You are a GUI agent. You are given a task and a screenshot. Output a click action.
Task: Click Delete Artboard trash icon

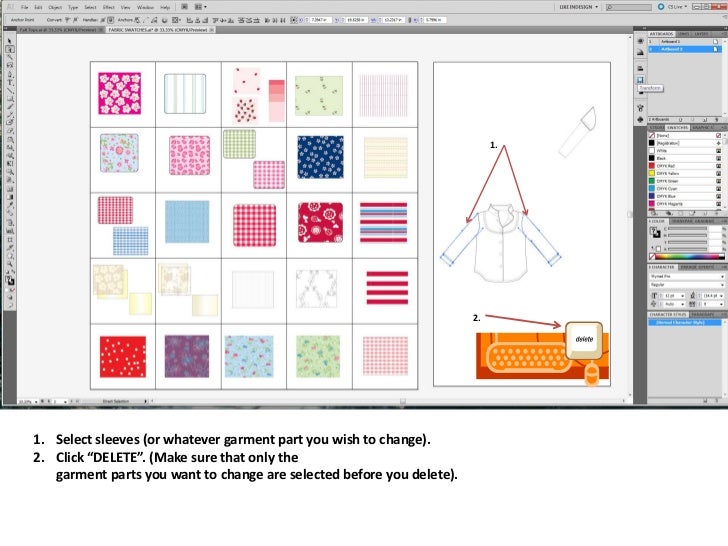coord(716,120)
